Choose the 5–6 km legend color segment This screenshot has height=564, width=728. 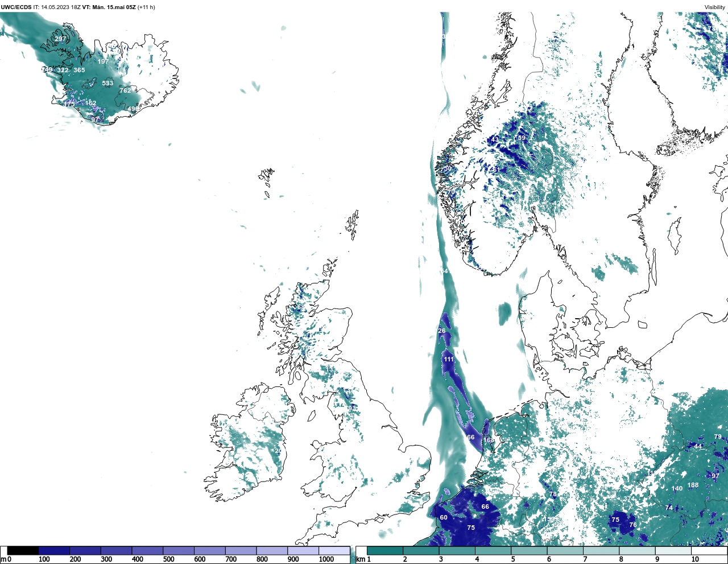(529, 550)
